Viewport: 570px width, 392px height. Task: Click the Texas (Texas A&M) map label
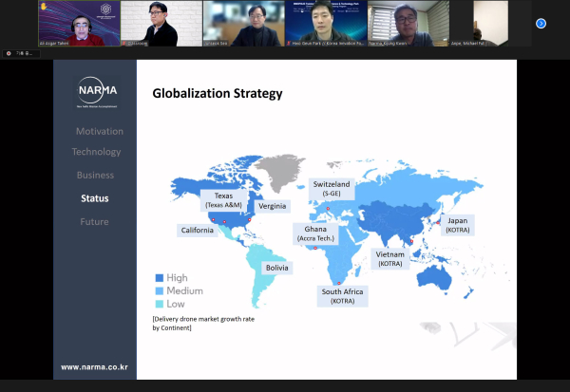pyautogui.click(x=223, y=201)
